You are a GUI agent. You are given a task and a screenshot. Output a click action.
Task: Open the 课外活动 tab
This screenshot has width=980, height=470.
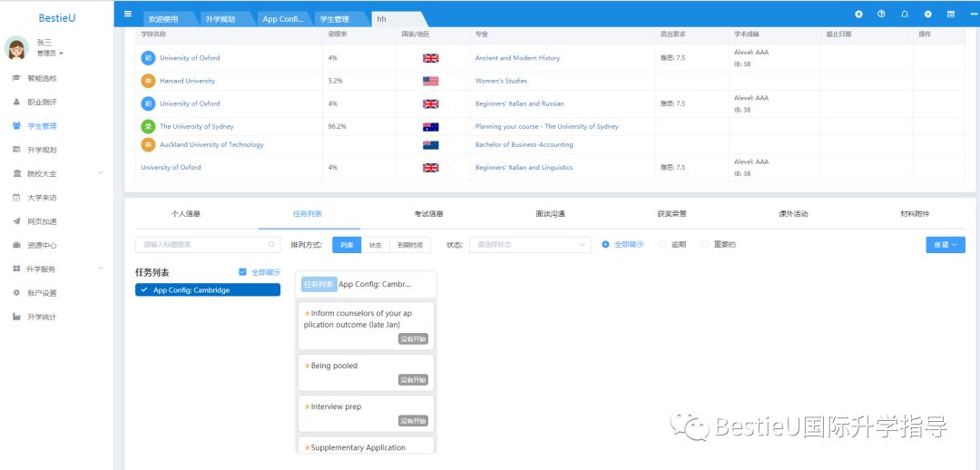pos(793,214)
